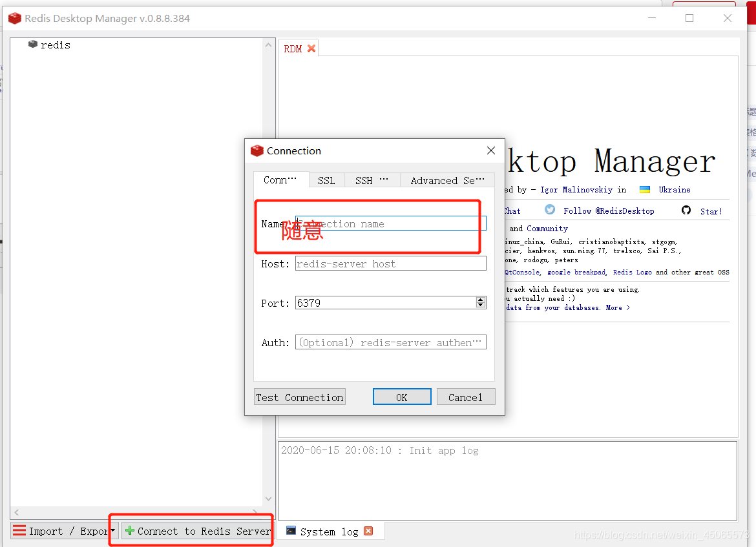
Task: Click the Ukraine link
Action: [x=675, y=190]
